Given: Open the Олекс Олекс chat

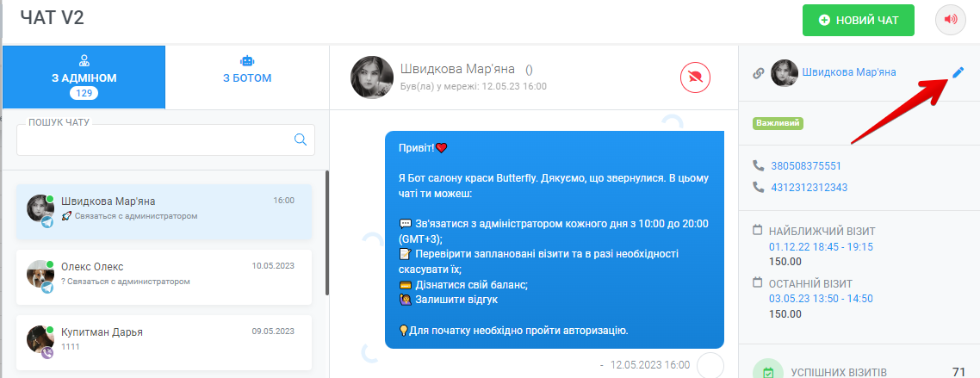Looking at the screenshot, I should point(164,277).
